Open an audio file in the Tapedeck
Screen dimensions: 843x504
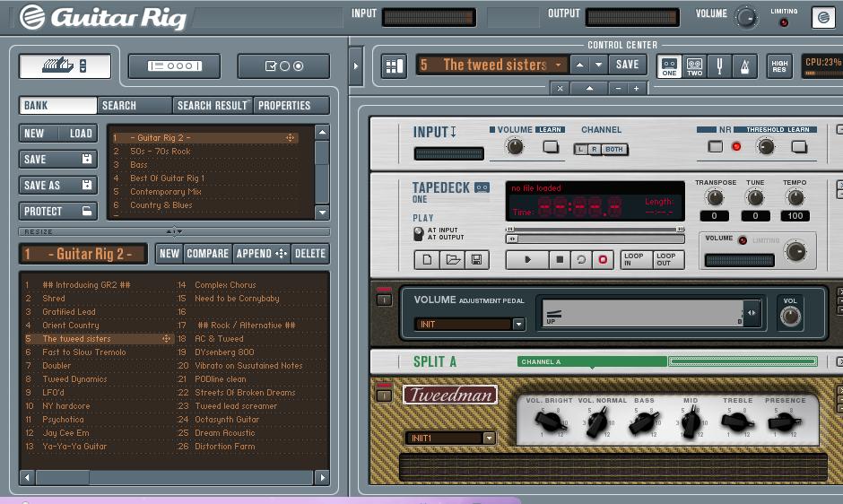tap(452, 260)
